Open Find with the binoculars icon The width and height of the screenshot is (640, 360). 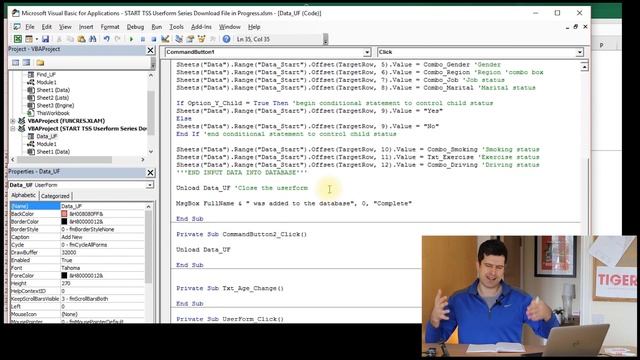point(93,39)
